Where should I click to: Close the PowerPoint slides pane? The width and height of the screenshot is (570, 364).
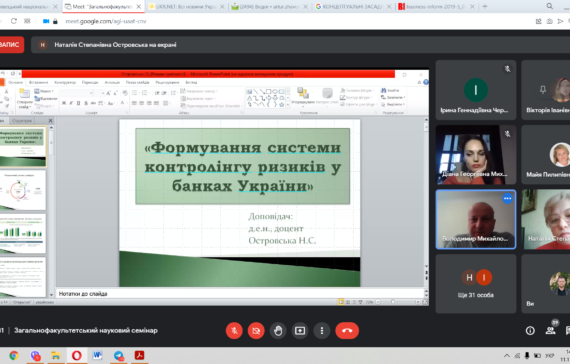[x=50, y=120]
